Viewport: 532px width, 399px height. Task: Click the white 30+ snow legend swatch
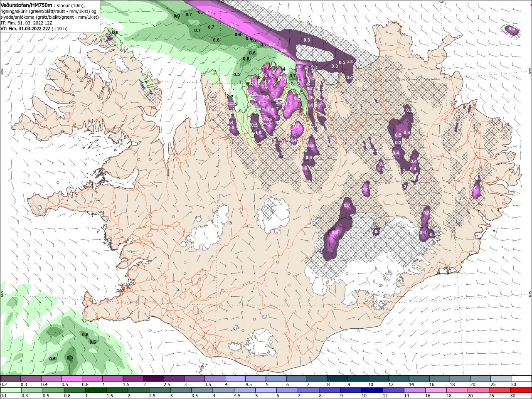click(521, 379)
